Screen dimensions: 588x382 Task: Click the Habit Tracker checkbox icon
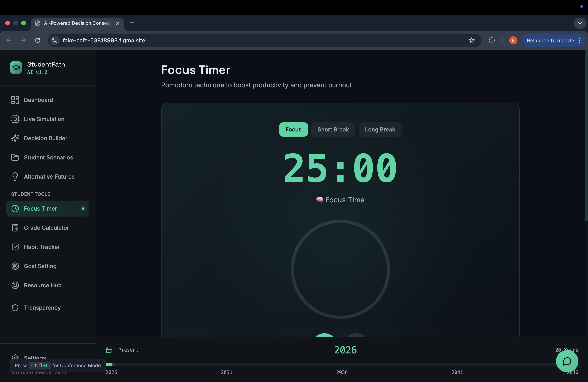[15, 247]
